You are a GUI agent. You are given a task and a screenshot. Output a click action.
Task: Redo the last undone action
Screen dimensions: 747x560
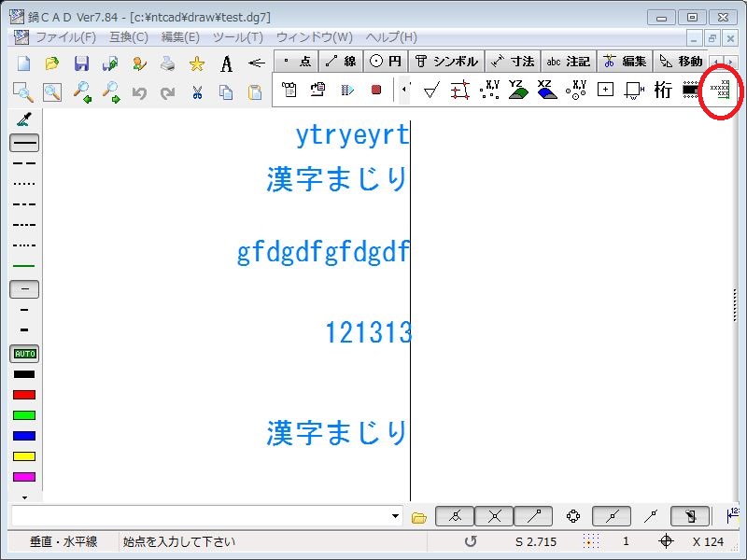pyautogui.click(x=168, y=92)
